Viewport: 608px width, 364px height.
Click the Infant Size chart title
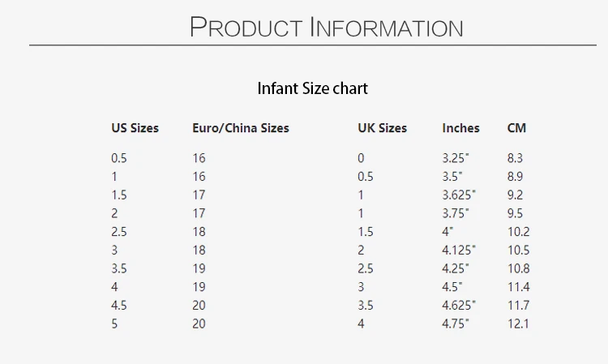pos(312,88)
